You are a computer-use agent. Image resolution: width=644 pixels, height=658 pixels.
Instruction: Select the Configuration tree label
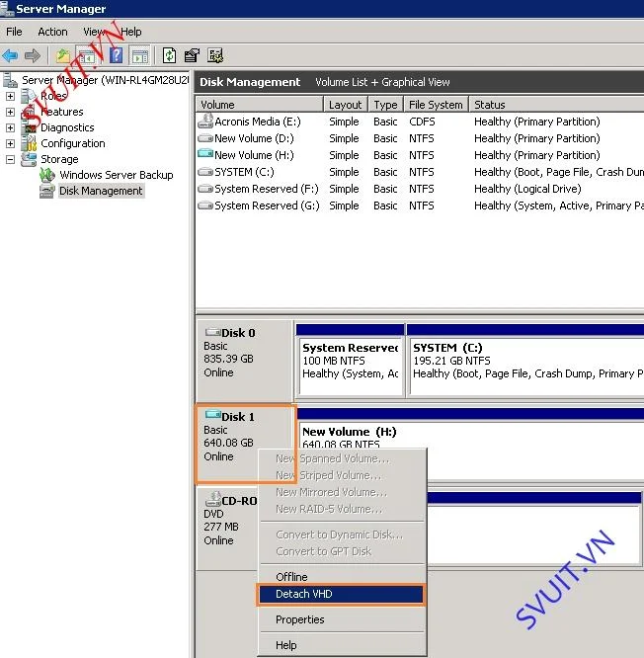[72, 143]
